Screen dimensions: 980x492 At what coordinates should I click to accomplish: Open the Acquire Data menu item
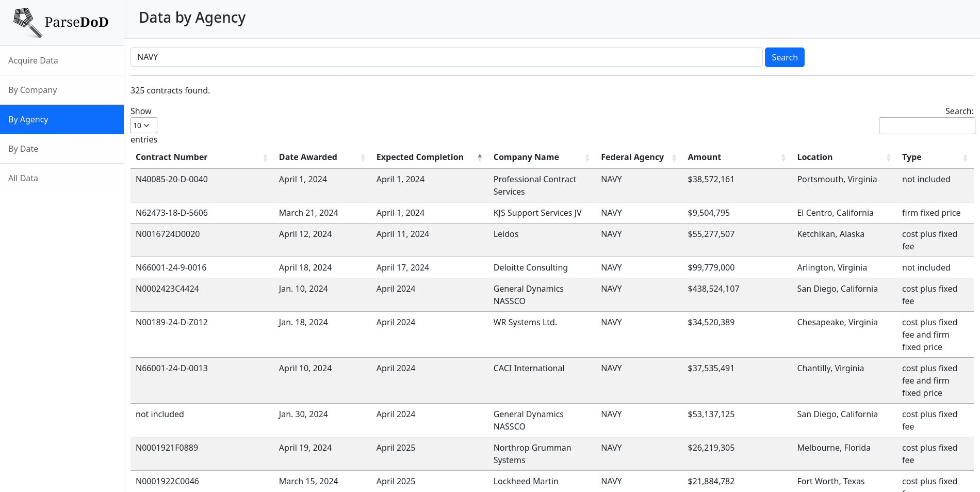(33, 60)
